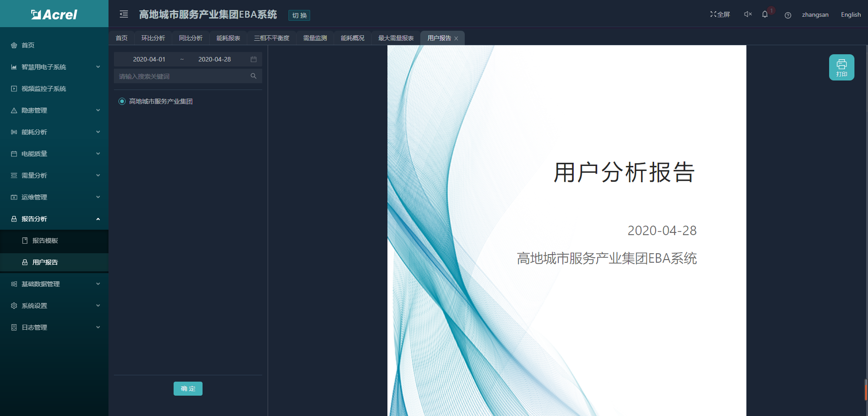Switch interface language by clicking English
This screenshot has height=416, width=868.
[x=850, y=14]
